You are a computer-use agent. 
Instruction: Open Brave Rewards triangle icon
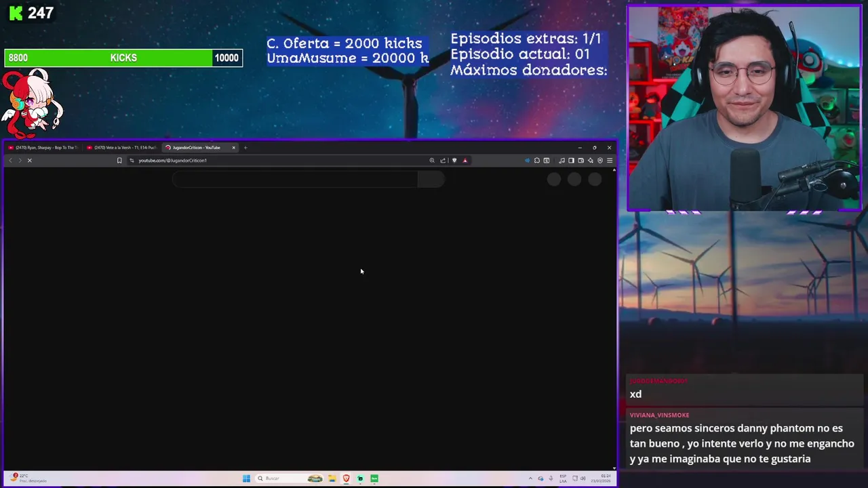click(465, 161)
